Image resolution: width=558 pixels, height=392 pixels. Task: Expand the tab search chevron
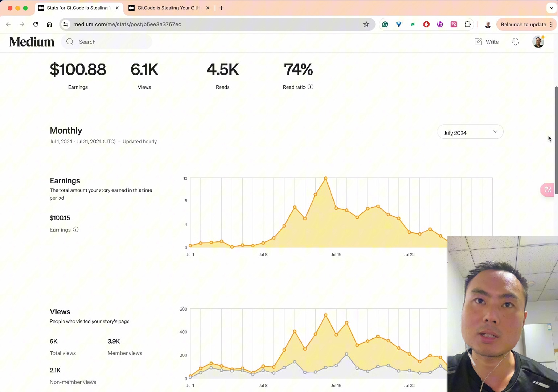coord(551,8)
